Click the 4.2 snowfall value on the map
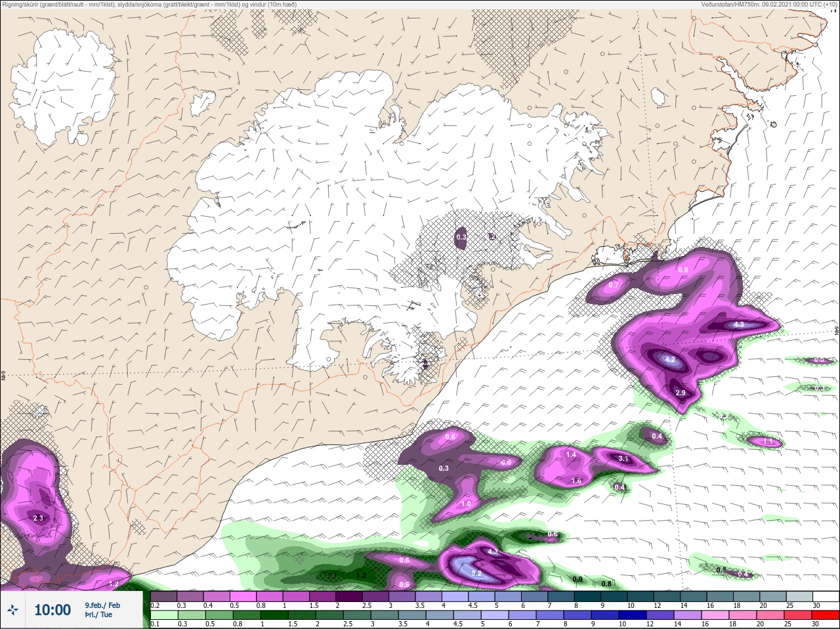 tap(669, 360)
